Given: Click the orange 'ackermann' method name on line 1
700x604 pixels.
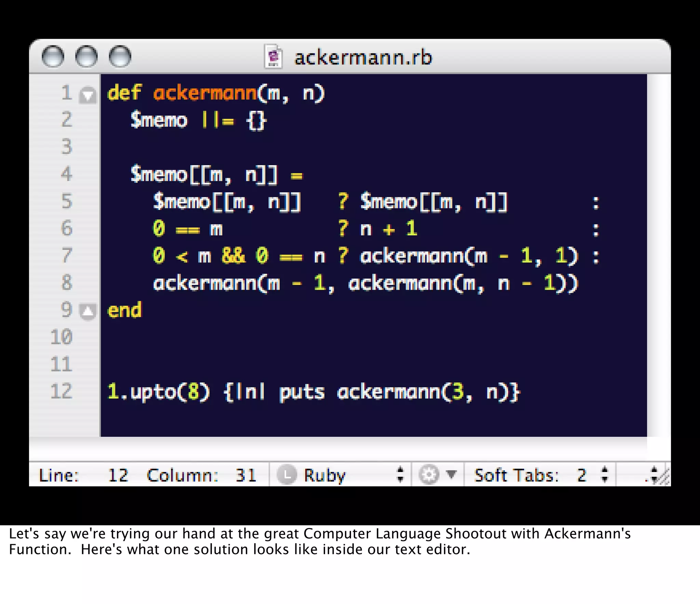Looking at the screenshot, I should click(205, 93).
